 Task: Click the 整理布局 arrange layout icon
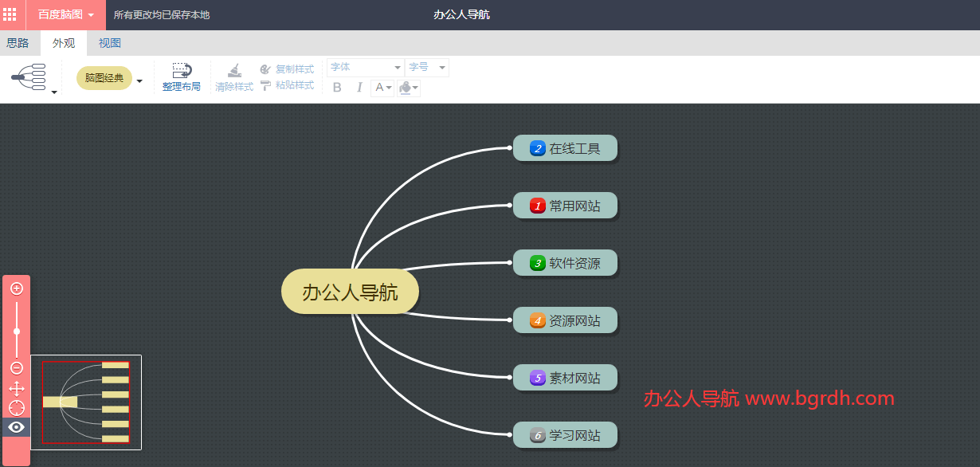click(x=182, y=71)
